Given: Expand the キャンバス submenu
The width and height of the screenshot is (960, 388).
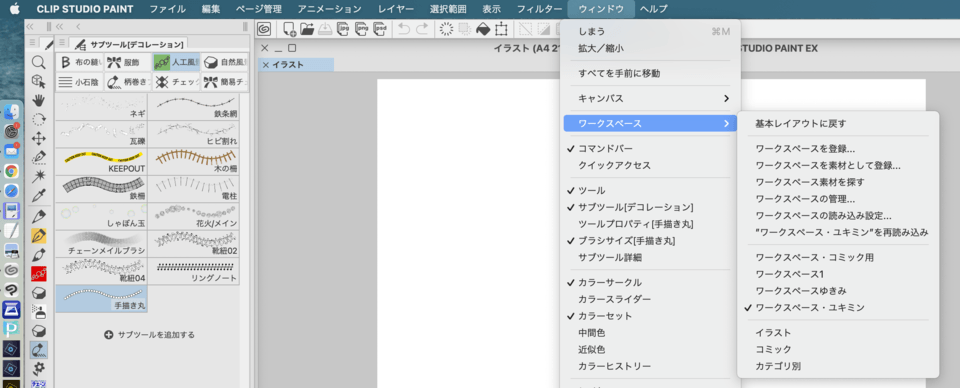Looking at the screenshot, I should pyautogui.click(x=651, y=98).
